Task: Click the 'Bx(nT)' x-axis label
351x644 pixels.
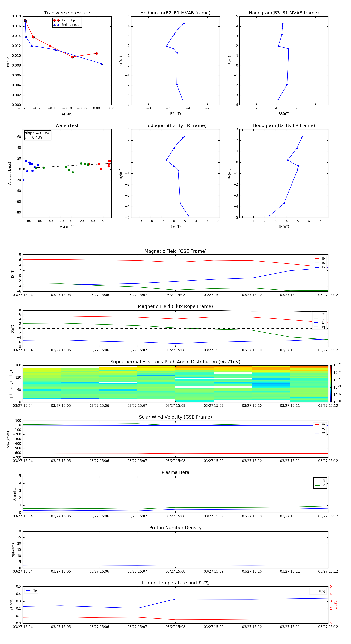Action: (284, 227)
